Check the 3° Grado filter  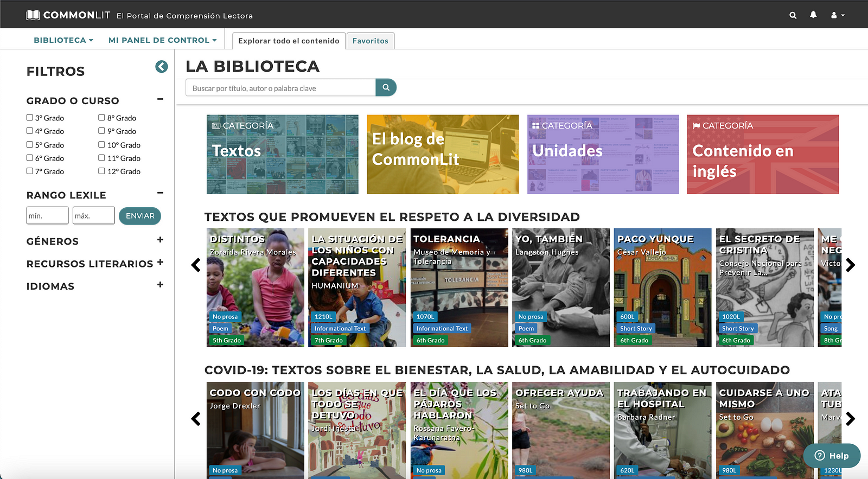tap(30, 117)
